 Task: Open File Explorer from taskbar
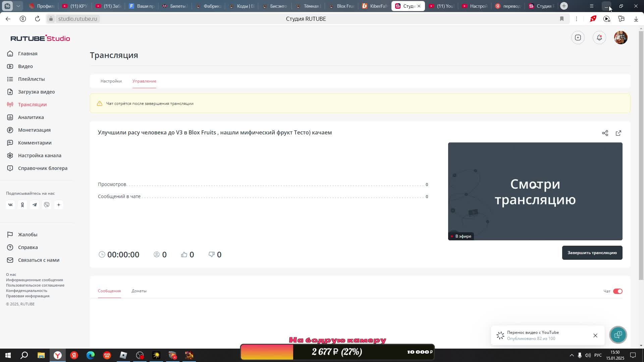click(x=41, y=355)
